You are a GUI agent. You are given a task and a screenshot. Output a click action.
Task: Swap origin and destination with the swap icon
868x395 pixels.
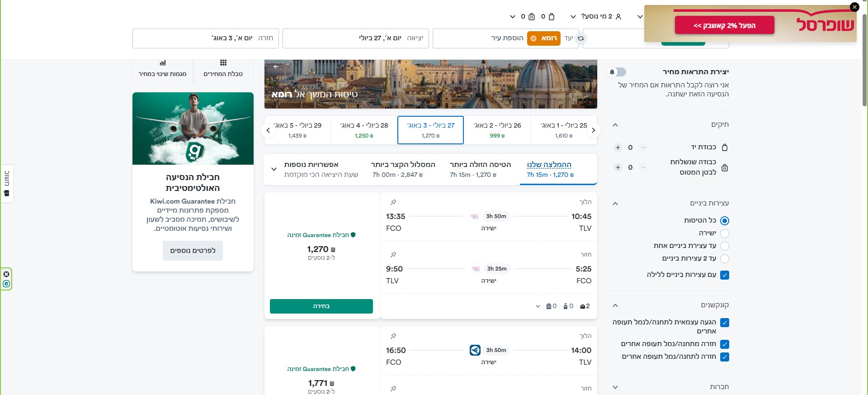[x=581, y=38]
